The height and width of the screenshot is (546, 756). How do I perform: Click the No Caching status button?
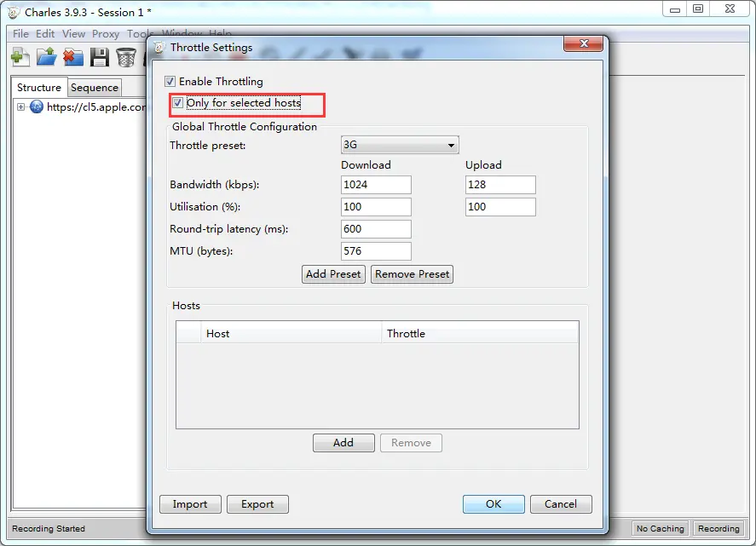coord(660,529)
